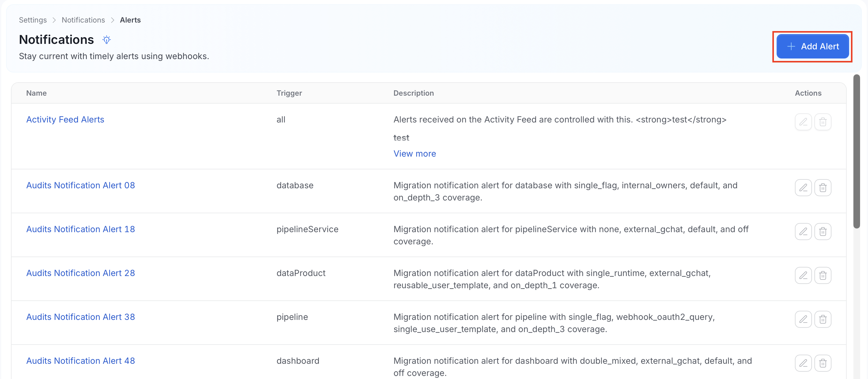
Task: Delete Audits Notification Alert 28
Action: click(823, 275)
